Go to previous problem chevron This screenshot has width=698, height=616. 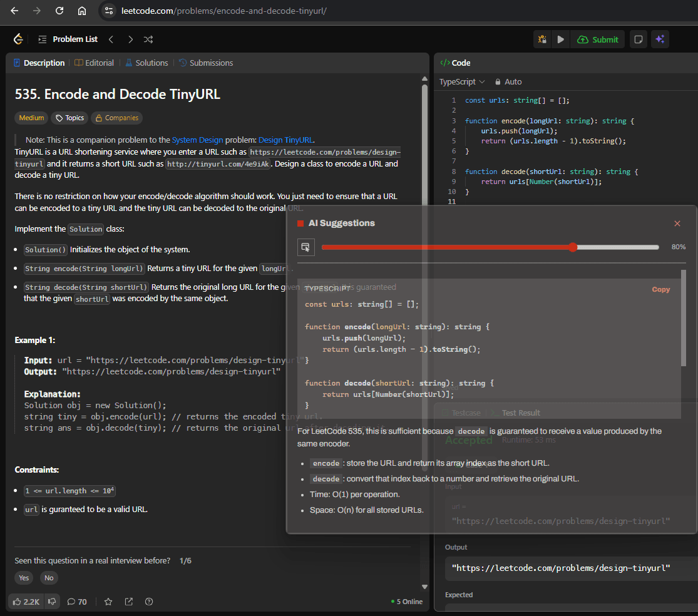tap(111, 39)
